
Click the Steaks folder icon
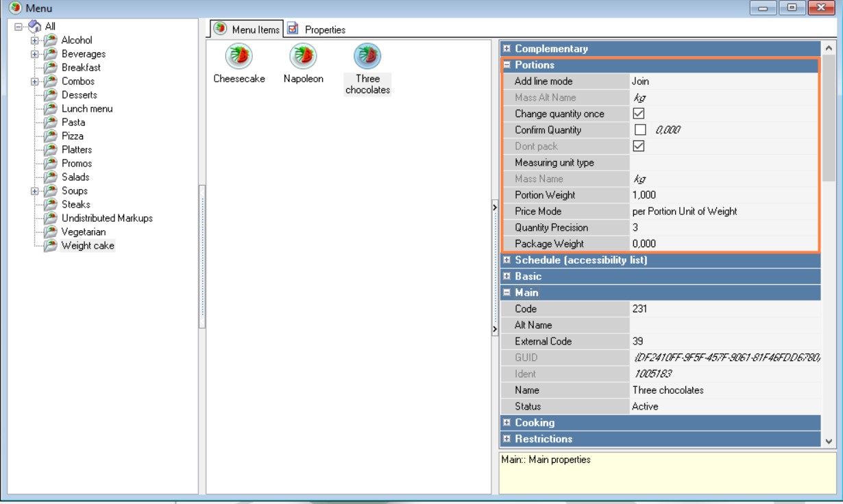[x=50, y=205]
